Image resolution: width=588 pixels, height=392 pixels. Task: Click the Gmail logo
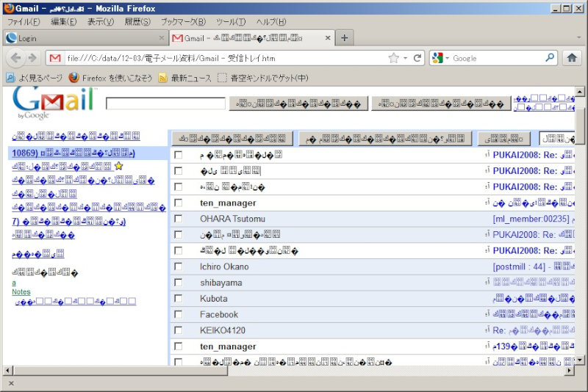[x=53, y=102]
